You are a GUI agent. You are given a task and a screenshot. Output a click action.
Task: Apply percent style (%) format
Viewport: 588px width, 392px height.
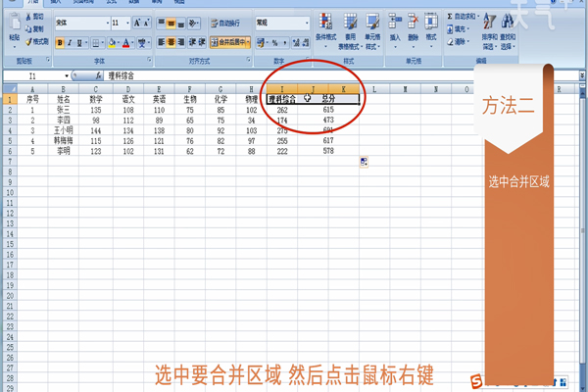tap(274, 43)
